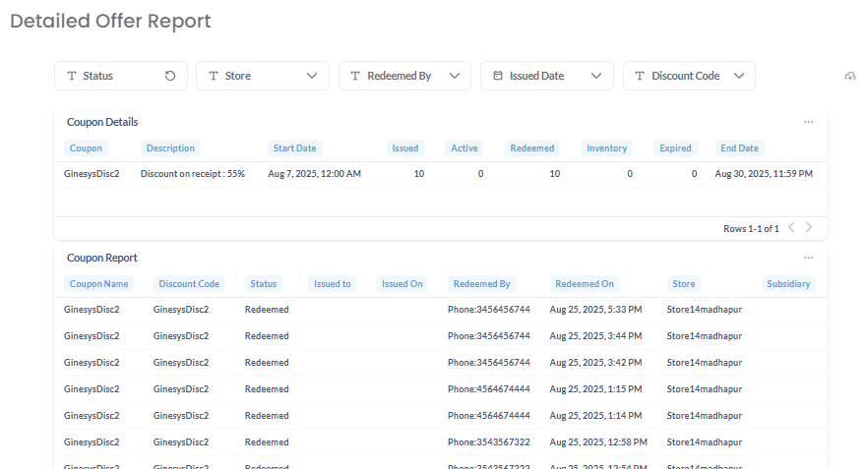Open the Redeemed By dropdown
Viewport: 868px width, 469px height.
(x=454, y=76)
